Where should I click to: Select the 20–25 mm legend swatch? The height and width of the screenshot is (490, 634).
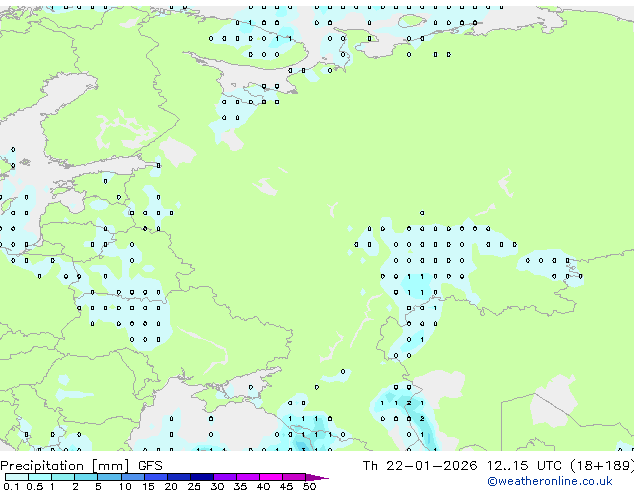coord(178,477)
